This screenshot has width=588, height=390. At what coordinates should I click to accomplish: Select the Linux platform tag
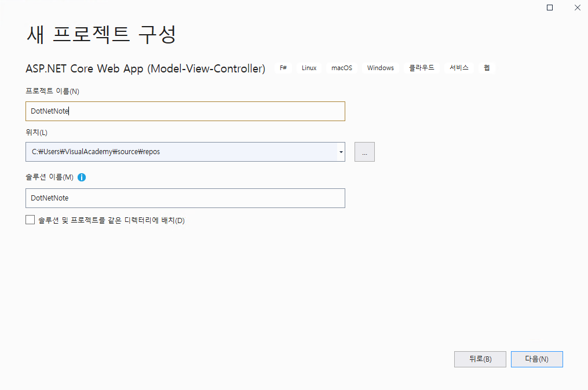click(x=309, y=68)
